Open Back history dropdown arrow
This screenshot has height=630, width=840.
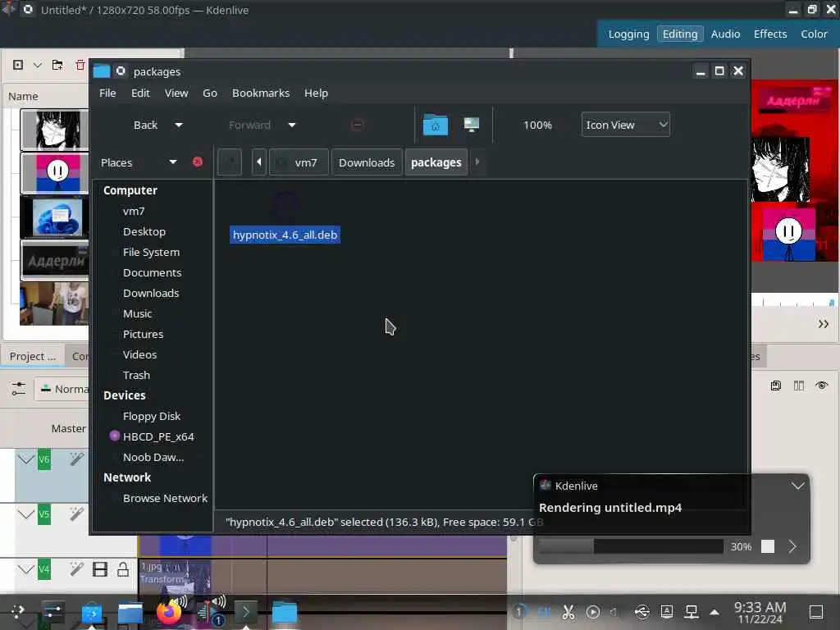click(179, 125)
